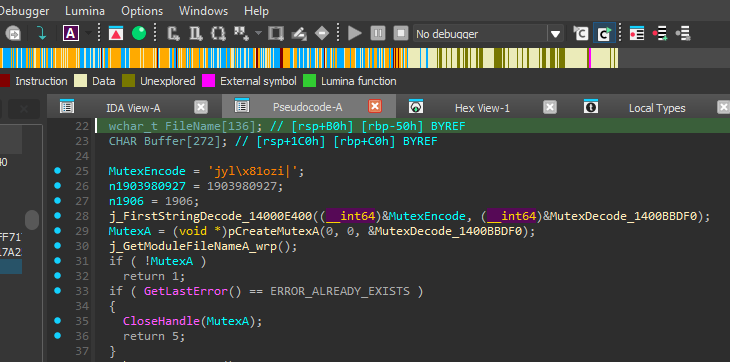730x362 pixels.
Task: Open dropdown beside the dotted squares icon
Action: point(258,34)
